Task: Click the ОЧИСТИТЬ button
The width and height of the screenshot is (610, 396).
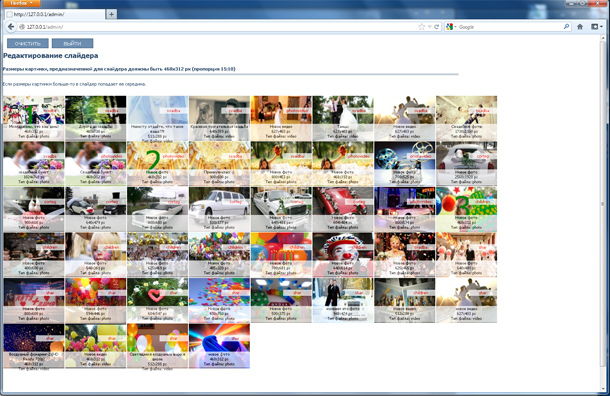Action: pyautogui.click(x=28, y=43)
